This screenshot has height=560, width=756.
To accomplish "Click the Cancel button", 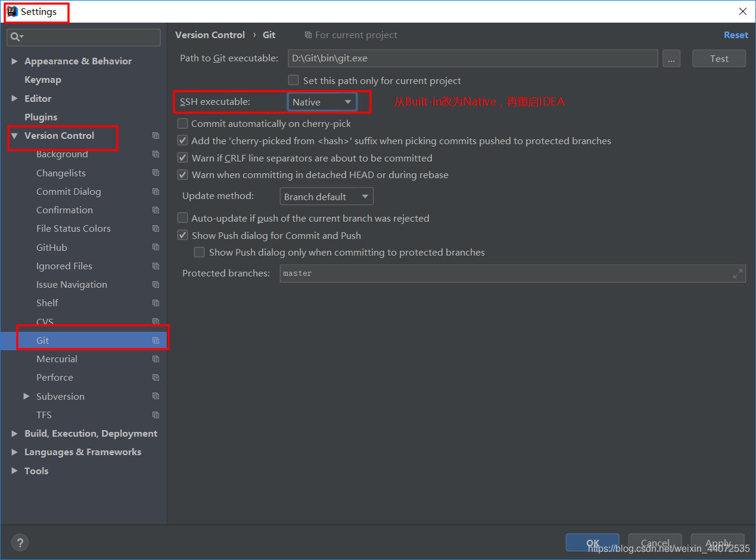I will [x=655, y=543].
